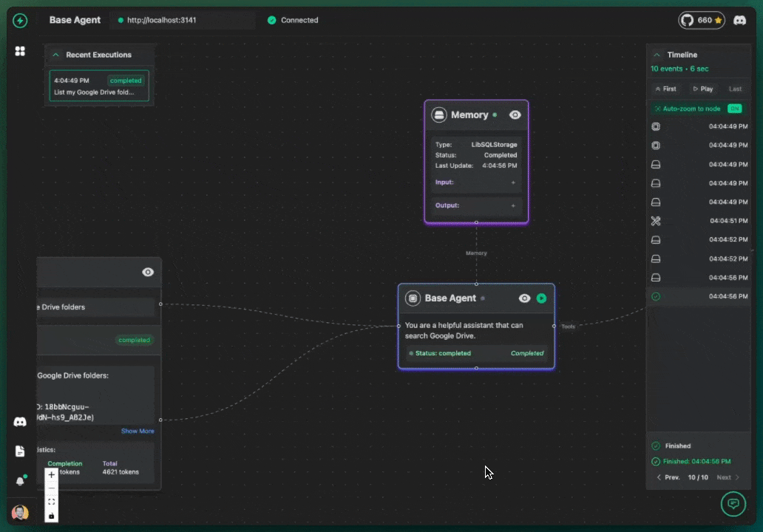Toggle Memory node visibility eye
Viewport: 763px width, 532px height.
515,115
